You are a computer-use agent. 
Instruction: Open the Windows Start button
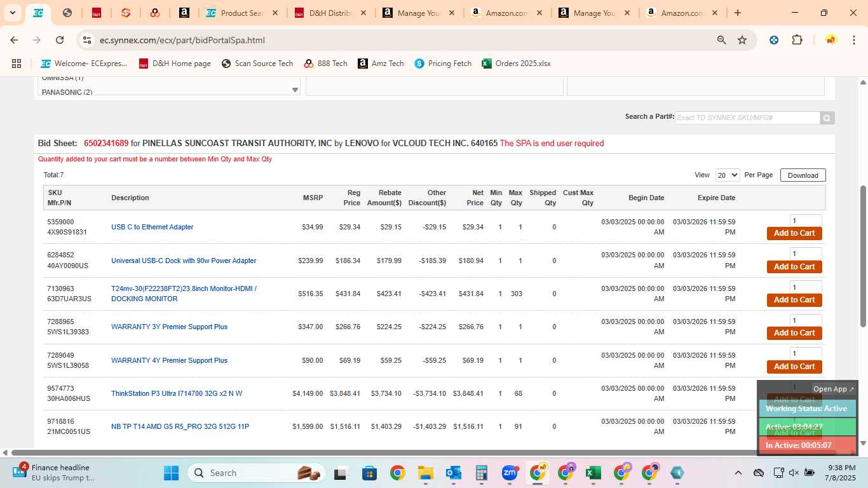point(172,473)
